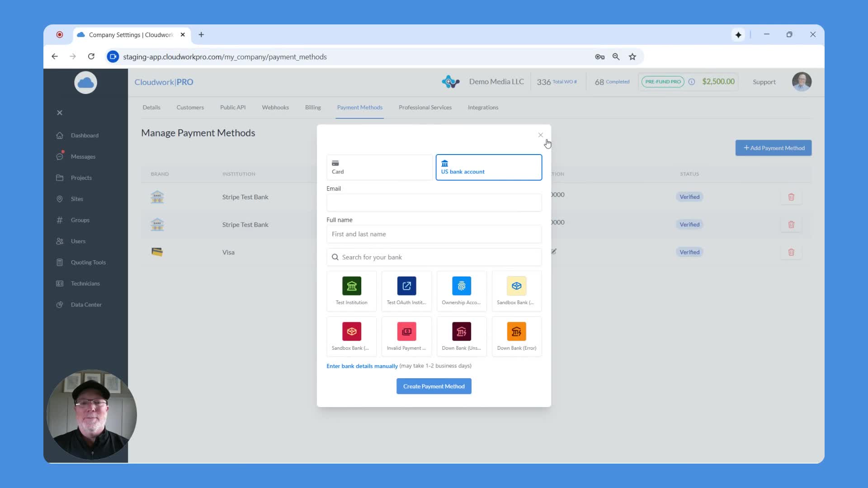Click the Cloudwork cloud logo
Image resolution: width=868 pixels, height=488 pixels.
click(x=85, y=83)
